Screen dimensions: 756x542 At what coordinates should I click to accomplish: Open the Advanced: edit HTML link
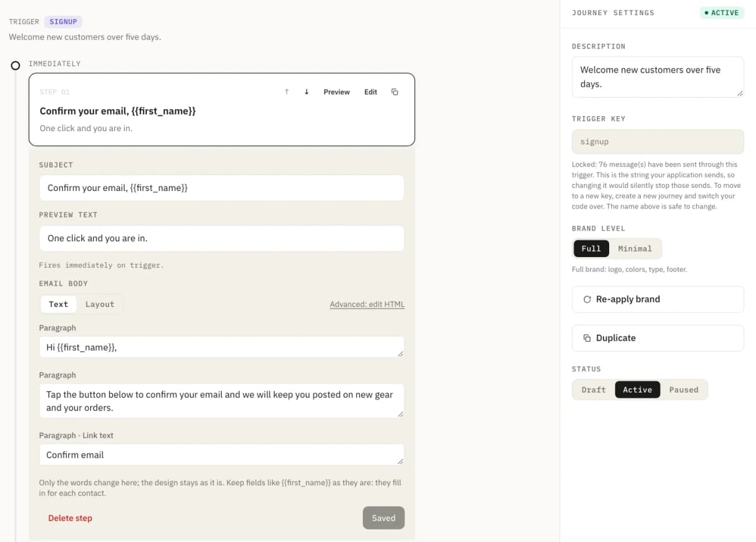[367, 304]
